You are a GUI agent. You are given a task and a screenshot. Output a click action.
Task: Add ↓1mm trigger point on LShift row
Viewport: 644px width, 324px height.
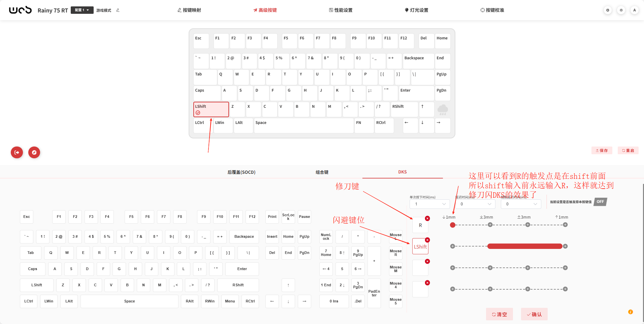pyautogui.click(x=453, y=246)
